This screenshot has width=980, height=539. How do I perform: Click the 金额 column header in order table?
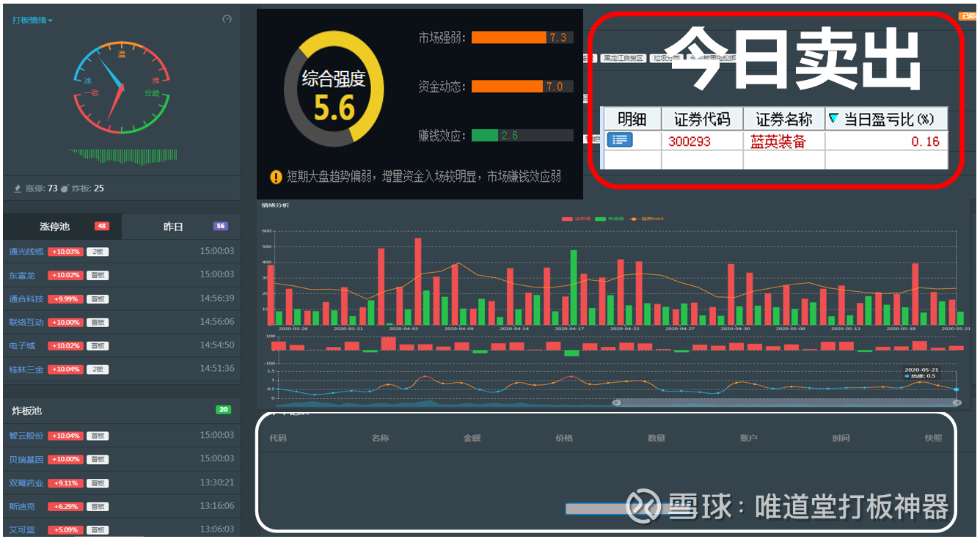[472, 438]
